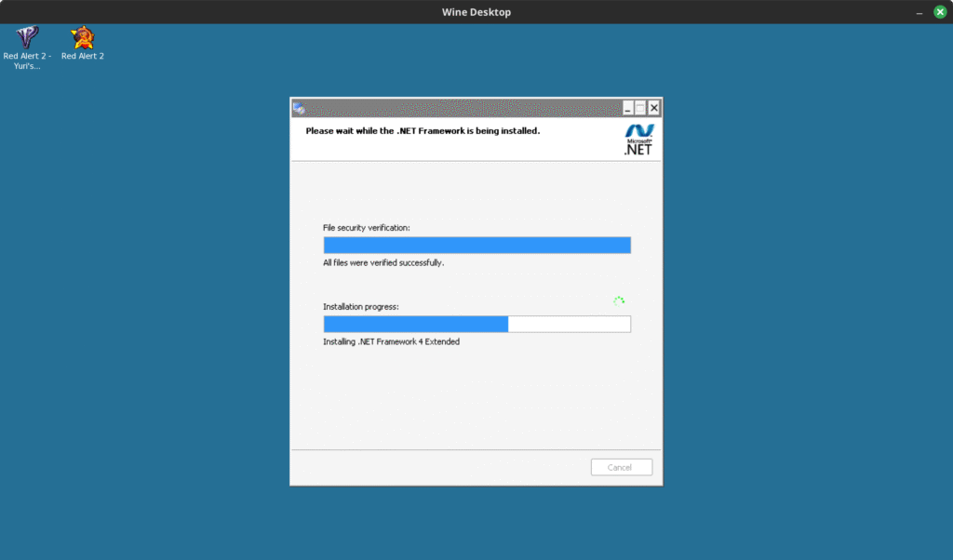Click the spinning loading indicator
Screen dimensions: 953x560
(x=619, y=300)
